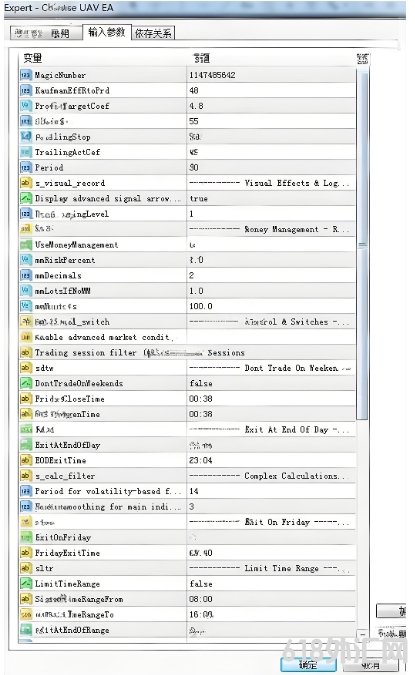
Task: Select the TimeRangeTo value 16:00
Action: [x=201, y=615]
